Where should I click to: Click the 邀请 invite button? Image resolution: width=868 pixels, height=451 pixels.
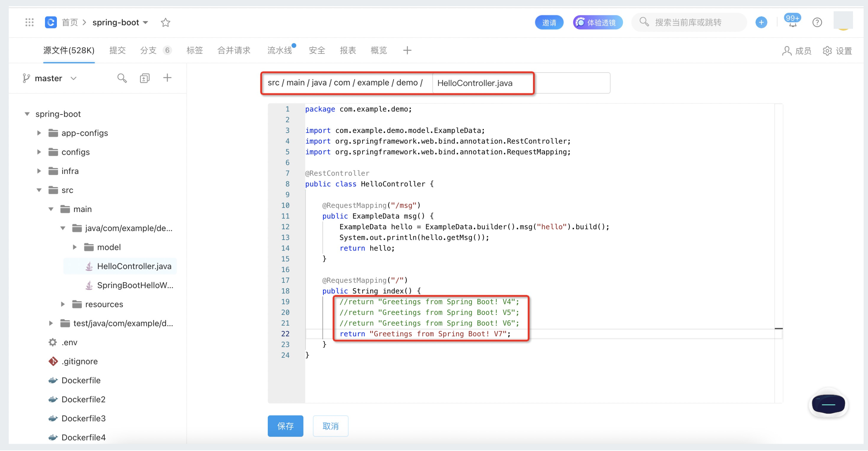[549, 22]
